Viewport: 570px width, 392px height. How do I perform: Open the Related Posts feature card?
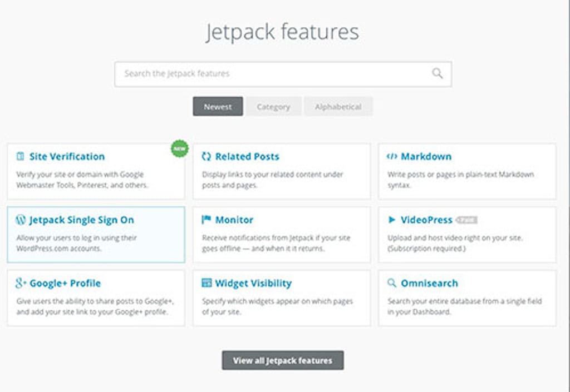pyautogui.click(x=282, y=171)
